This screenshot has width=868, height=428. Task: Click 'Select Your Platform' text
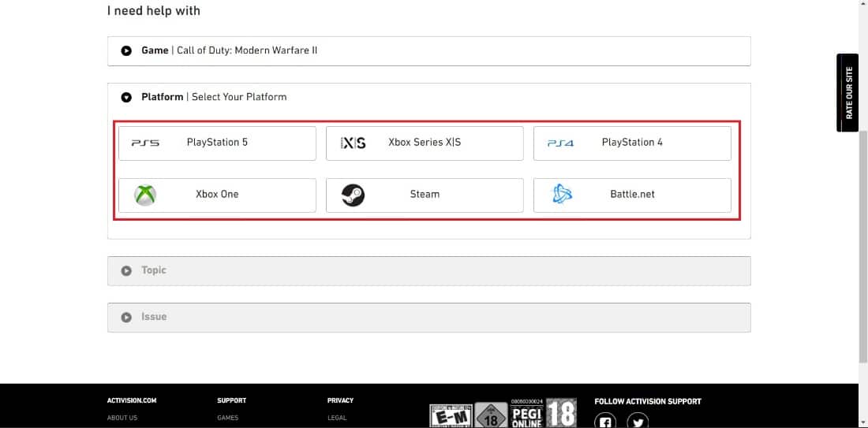click(x=239, y=97)
